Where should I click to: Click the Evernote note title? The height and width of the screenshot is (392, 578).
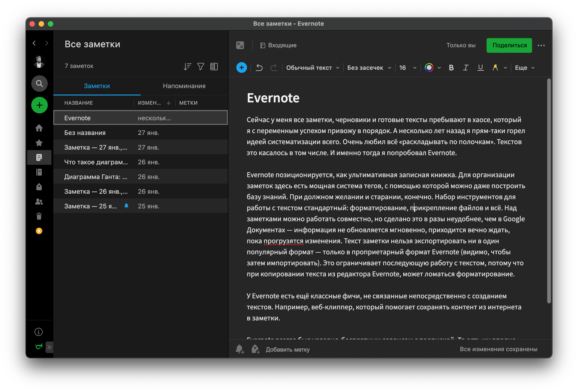point(273,98)
